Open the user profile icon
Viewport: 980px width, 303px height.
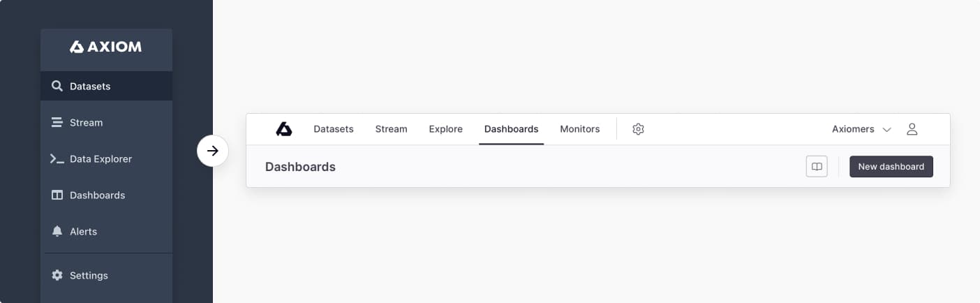[x=912, y=129]
